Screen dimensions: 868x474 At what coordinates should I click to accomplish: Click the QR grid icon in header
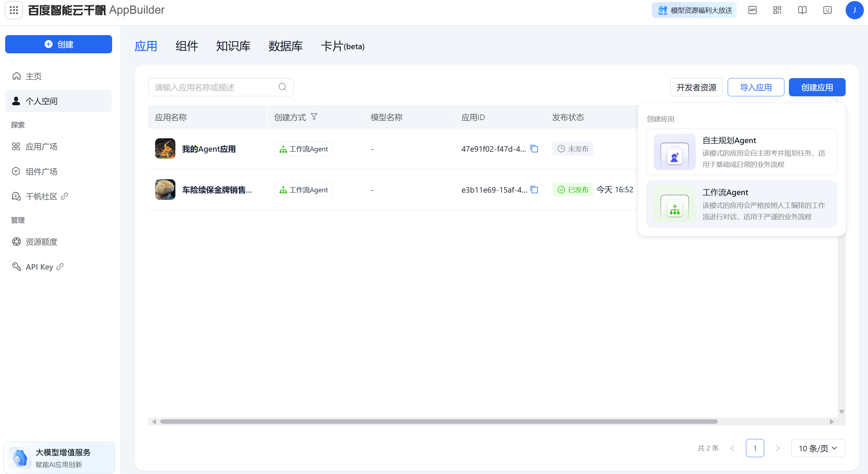(777, 10)
